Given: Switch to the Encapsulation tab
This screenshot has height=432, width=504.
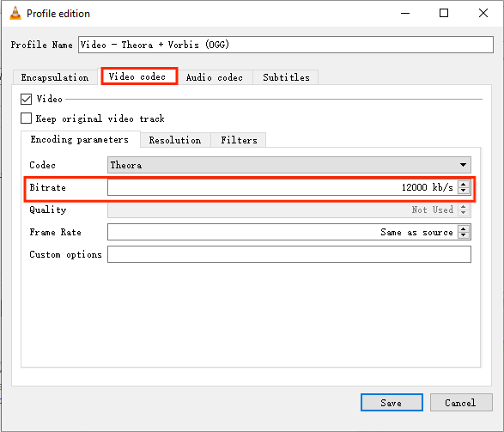Looking at the screenshot, I should coord(55,77).
